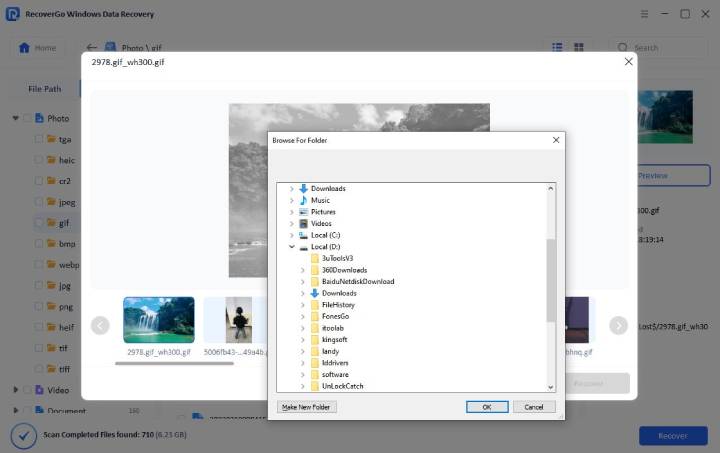Check the Photo category checkbox
The height and width of the screenshot is (453, 720).
pyautogui.click(x=27, y=118)
